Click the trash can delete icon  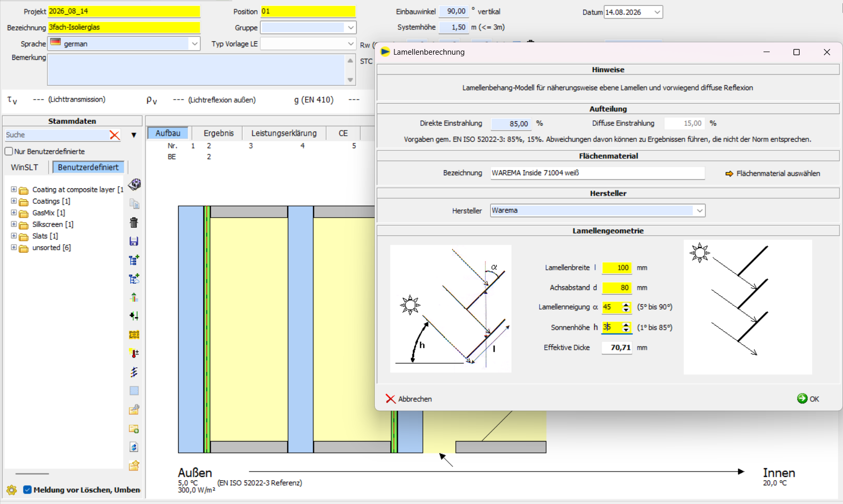(x=134, y=222)
